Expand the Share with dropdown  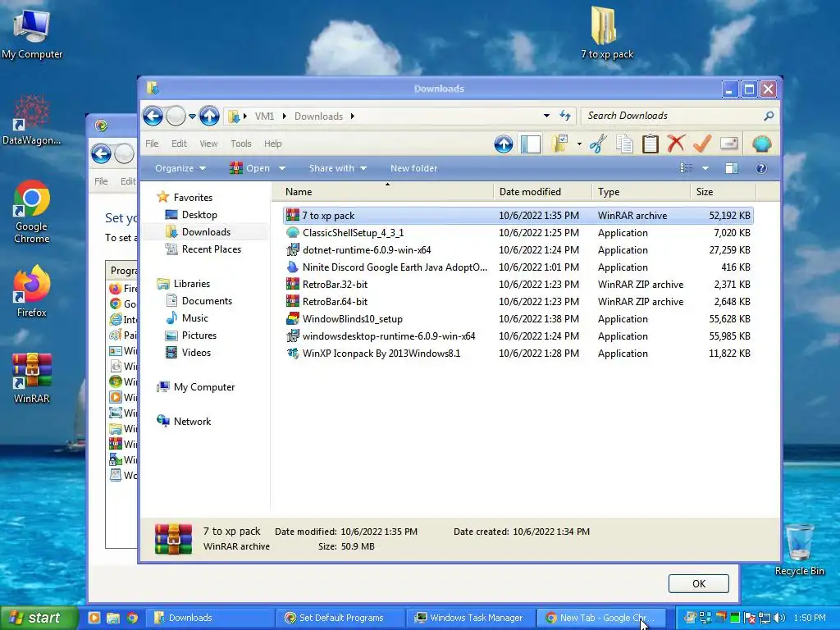tap(338, 168)
